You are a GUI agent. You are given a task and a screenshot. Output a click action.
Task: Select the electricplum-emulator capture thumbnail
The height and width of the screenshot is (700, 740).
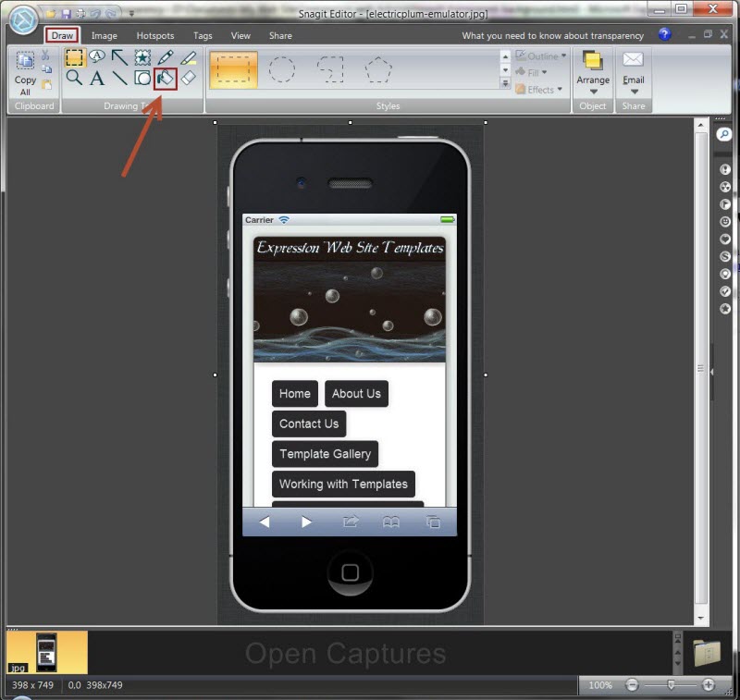pos(47,652)
